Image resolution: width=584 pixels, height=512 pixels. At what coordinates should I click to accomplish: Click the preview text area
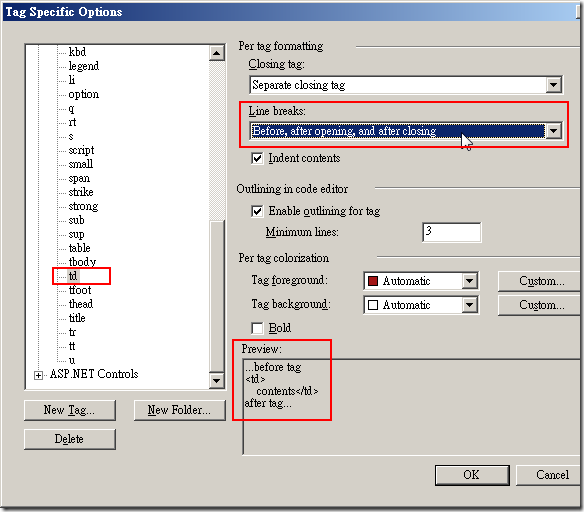[x=412, y=407]
